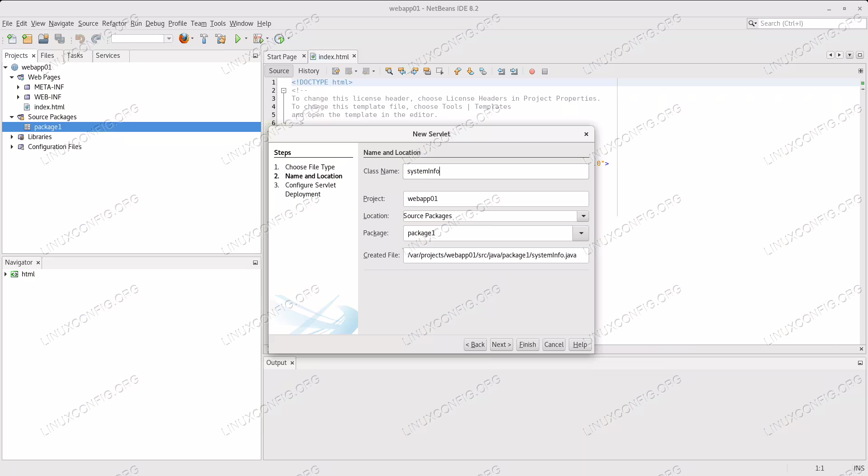The width and height of the screenshot is (868, 476).
Task: Click the red Start Macro Recording icon
Action: [532, 71]
